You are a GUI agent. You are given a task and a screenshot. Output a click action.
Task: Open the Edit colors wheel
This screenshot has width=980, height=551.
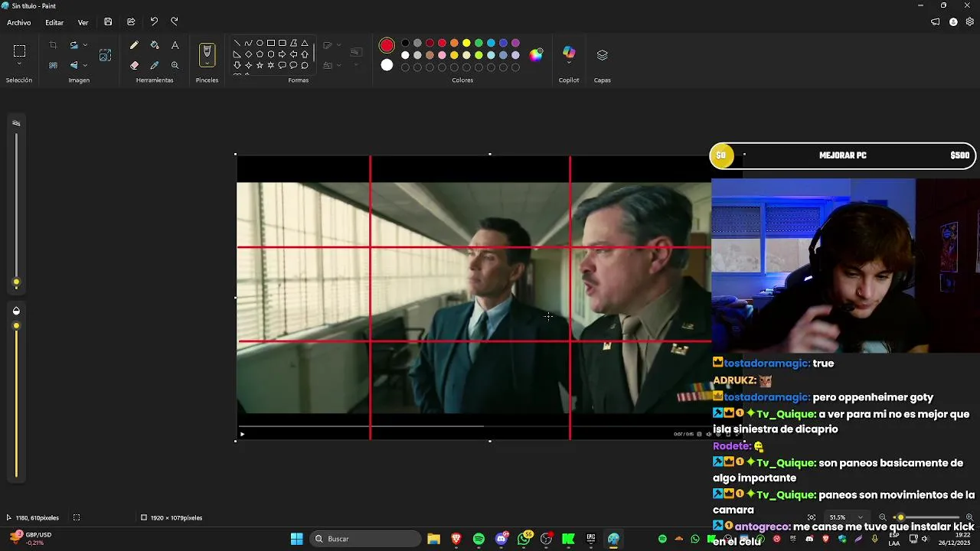(x=536, y=54)
